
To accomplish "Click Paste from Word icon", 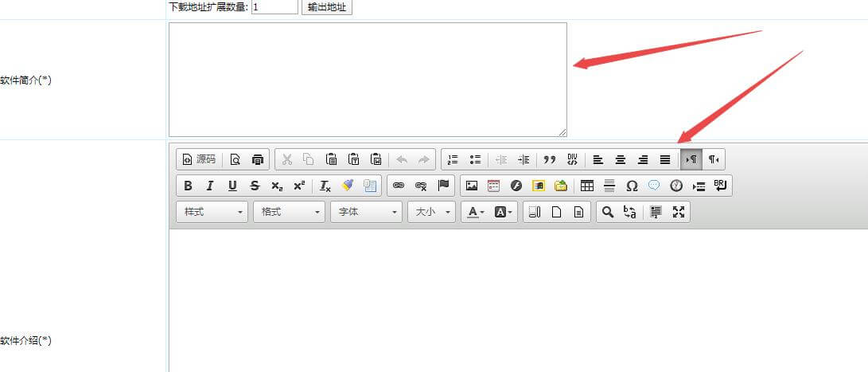I will click(376, 159).
